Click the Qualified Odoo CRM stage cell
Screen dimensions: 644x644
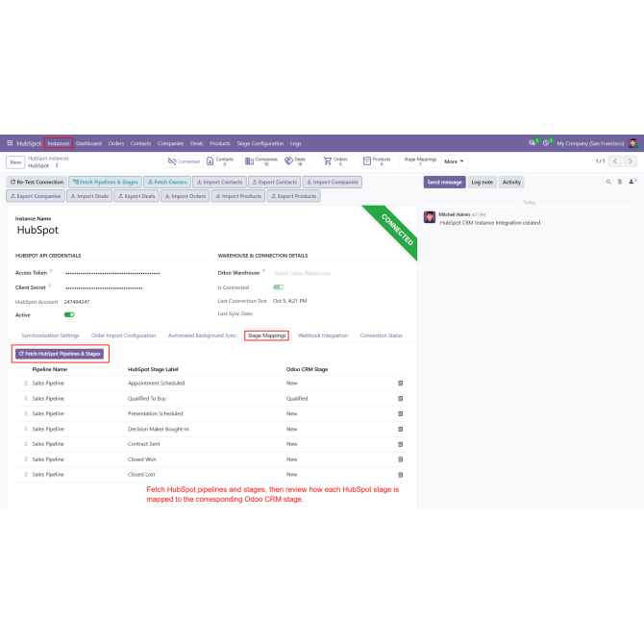click(297, 398)
